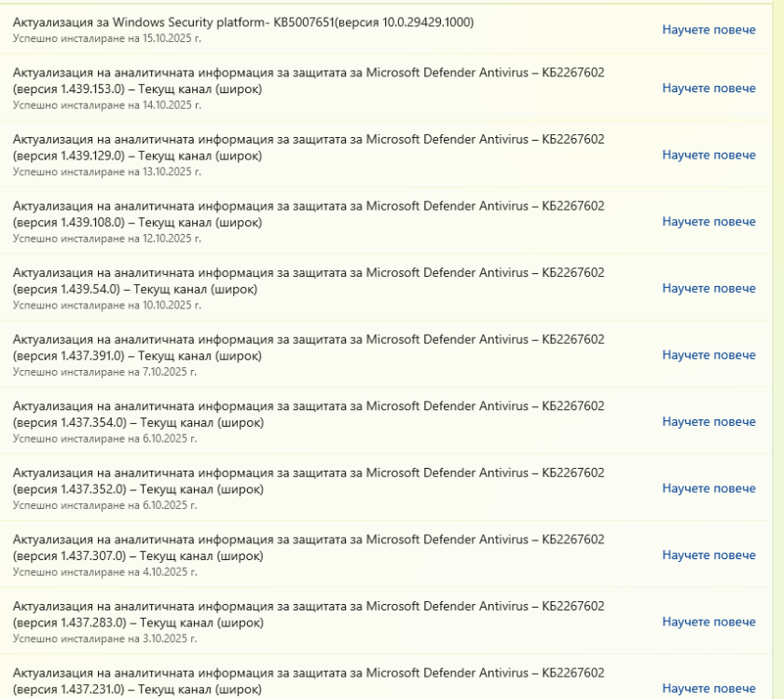Follow 'Научете повече' link for version 1.439.108.0
The image size is (784, 699).
click(x=708, y=222)
